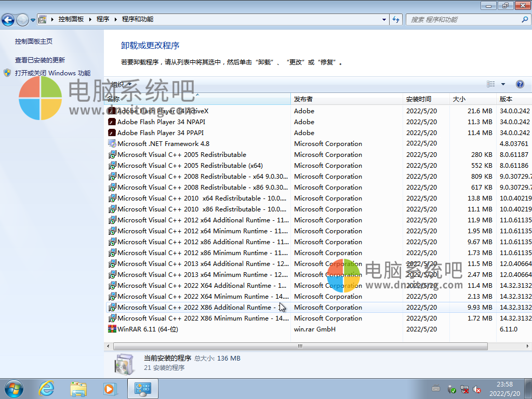The width and height of the screenshot is (532, 399).
Task: Open Windows Explorer from the taskbar
Action: pyautogui.click(x=78, y=388)
